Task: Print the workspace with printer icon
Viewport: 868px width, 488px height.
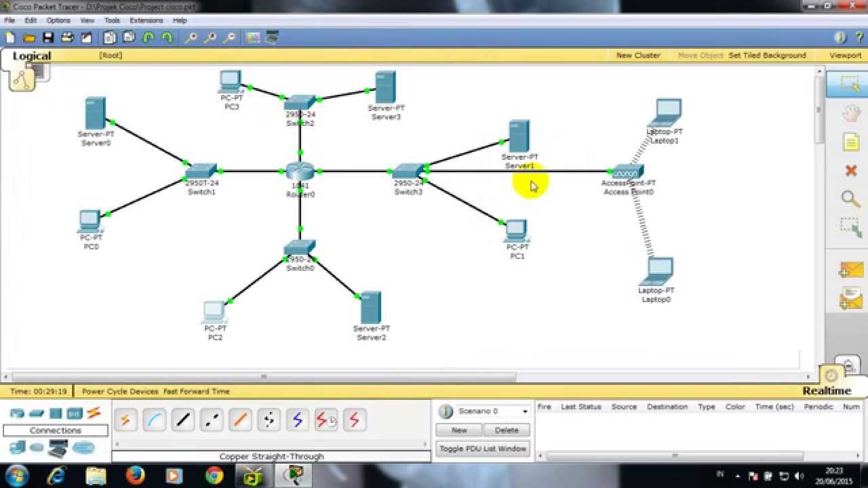Action: click(x=67, y=38)
